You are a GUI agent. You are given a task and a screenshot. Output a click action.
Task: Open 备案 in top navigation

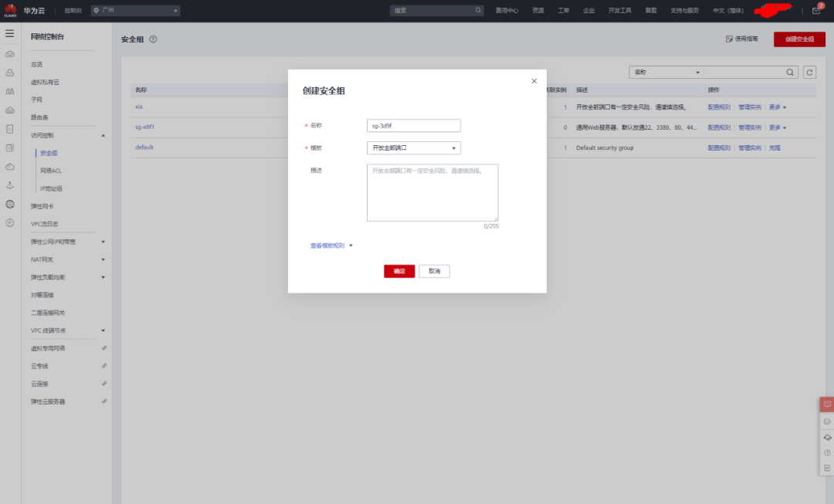pos(651,10)
